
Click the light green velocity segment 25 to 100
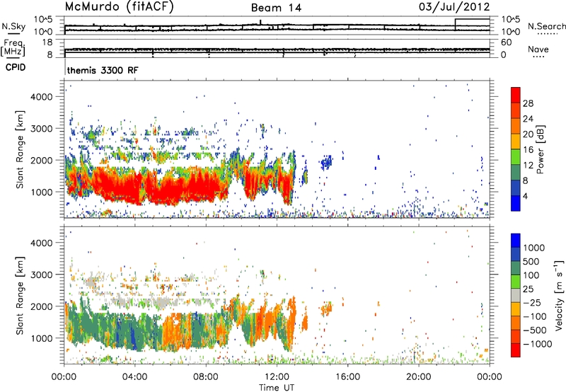[x=516, y=282]
